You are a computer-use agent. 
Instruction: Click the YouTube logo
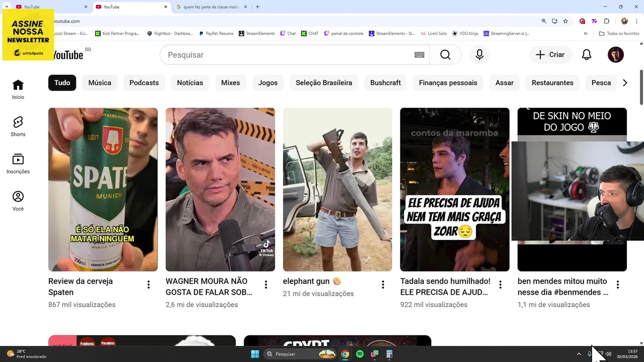point(68,55)
